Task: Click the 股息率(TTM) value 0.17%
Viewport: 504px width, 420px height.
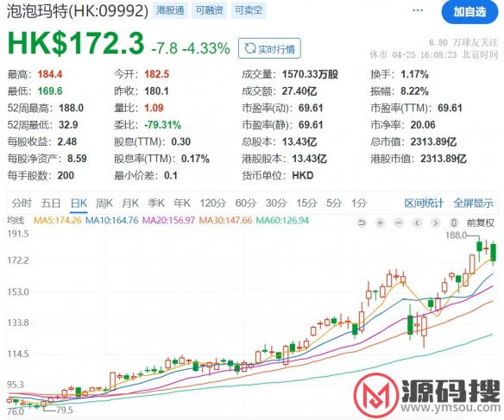Action: coord(195,159)
